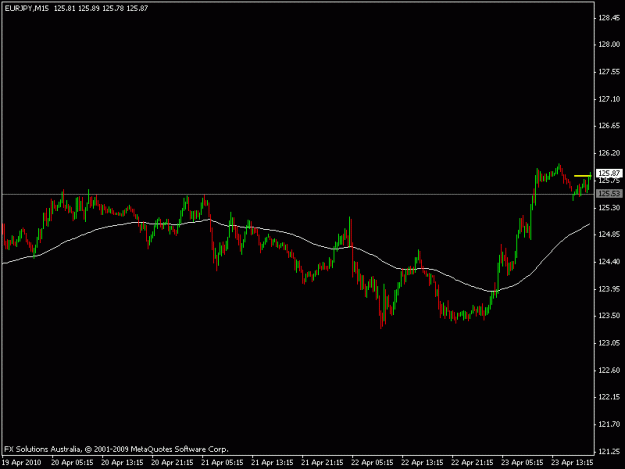
Task: Click the 21 Apr 21:15 time label
Action: click(322, 463)
